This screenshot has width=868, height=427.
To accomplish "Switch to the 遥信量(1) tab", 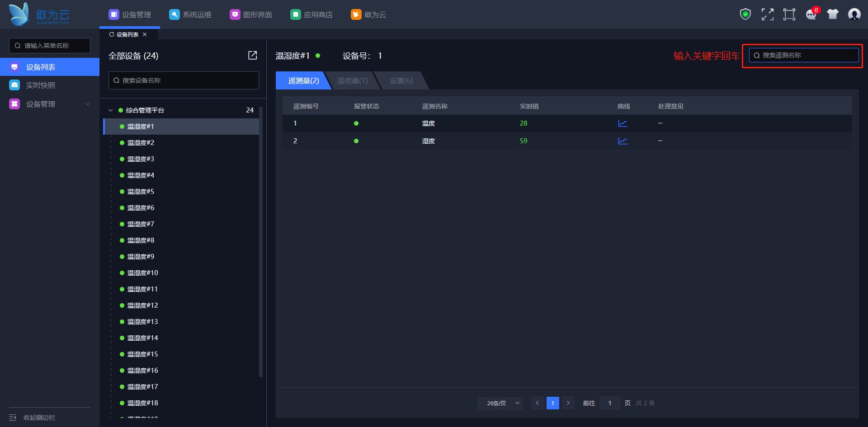I will click(x=352, y=80).
